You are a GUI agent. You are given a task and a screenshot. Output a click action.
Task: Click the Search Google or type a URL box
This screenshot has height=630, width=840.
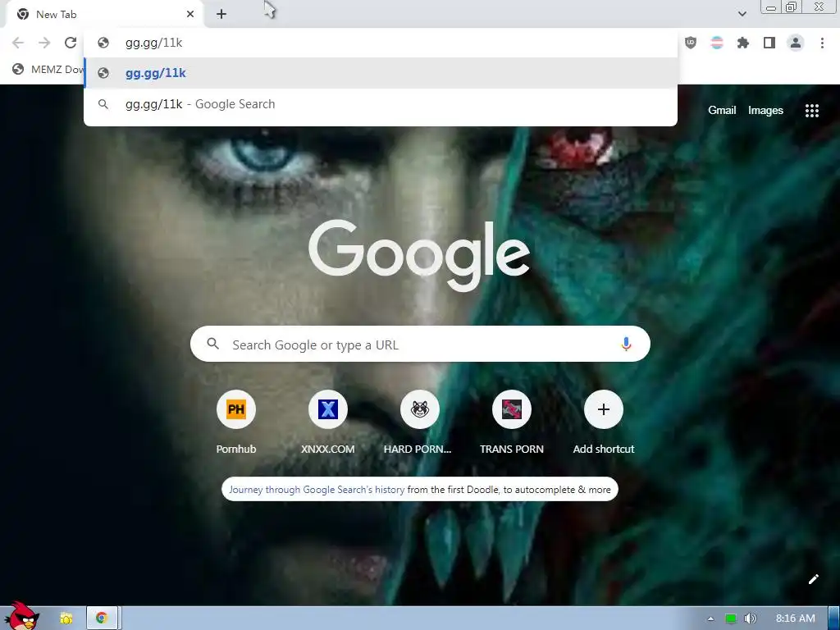point(420,344)
